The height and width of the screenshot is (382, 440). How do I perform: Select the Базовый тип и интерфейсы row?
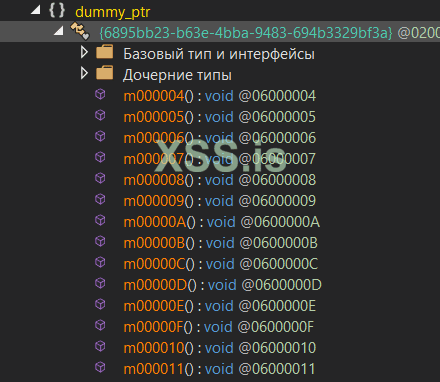tap(219, 54)
